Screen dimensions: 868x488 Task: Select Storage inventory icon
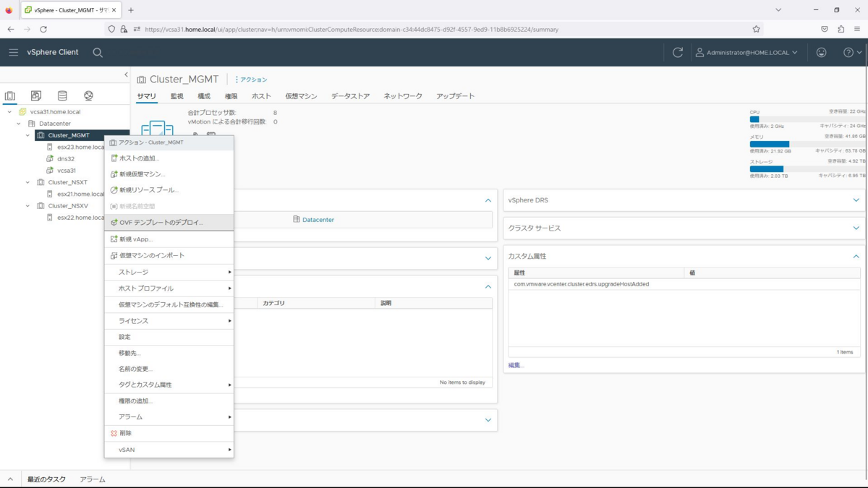pyautogui.click(x=62, y=95)
